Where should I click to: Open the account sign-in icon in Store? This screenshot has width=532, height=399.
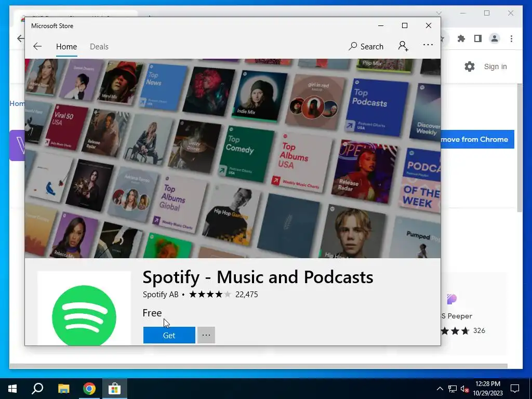[403, 46]
